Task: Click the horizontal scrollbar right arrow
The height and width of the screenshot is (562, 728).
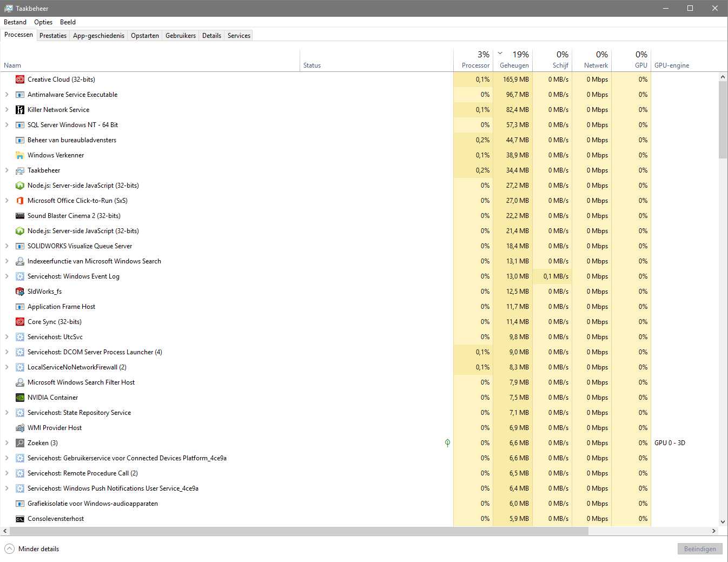Action: pos(714,531)
